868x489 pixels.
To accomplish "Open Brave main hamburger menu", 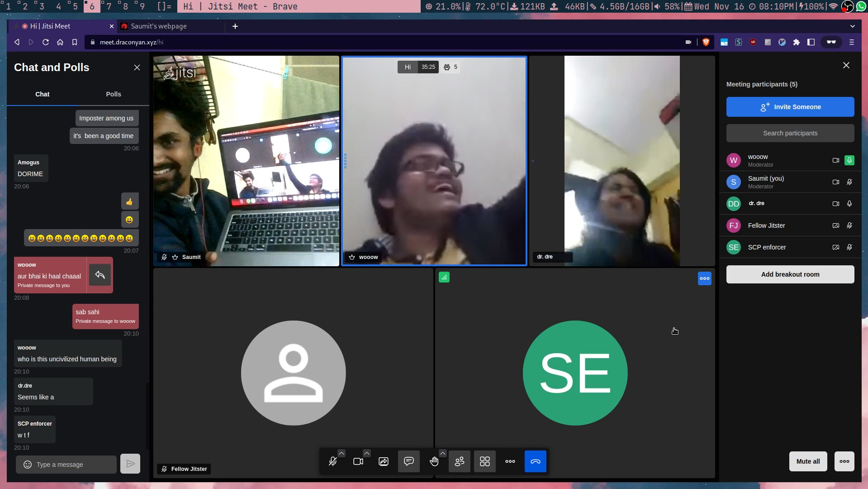I will tap(852, 42).
